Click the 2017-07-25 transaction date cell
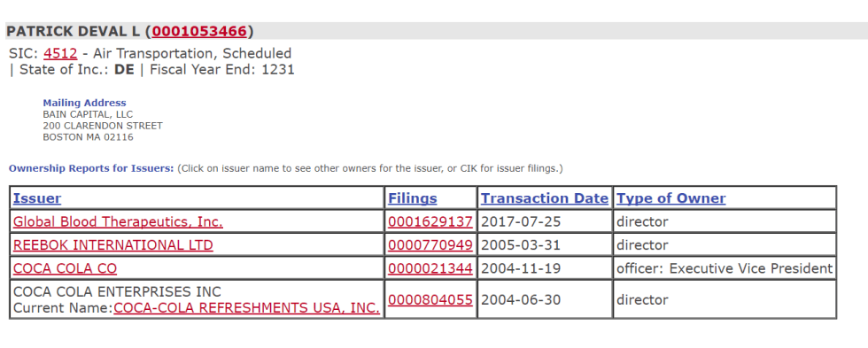The height and width of the screenshot is (348, 868). coord(545,222)
